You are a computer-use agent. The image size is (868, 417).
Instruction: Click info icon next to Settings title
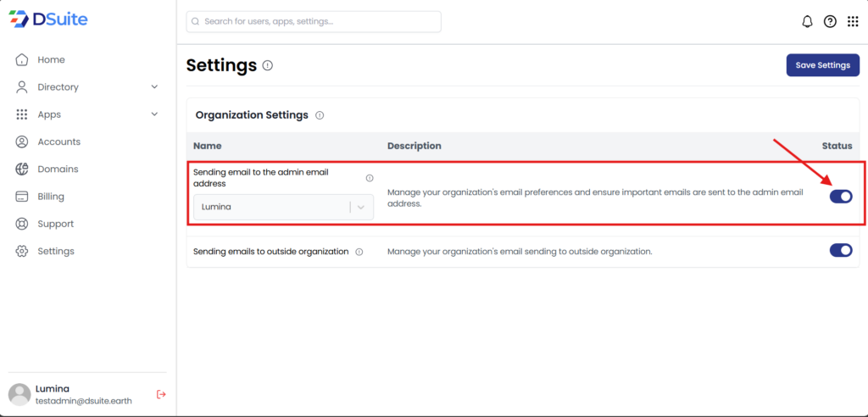point(268,65)
